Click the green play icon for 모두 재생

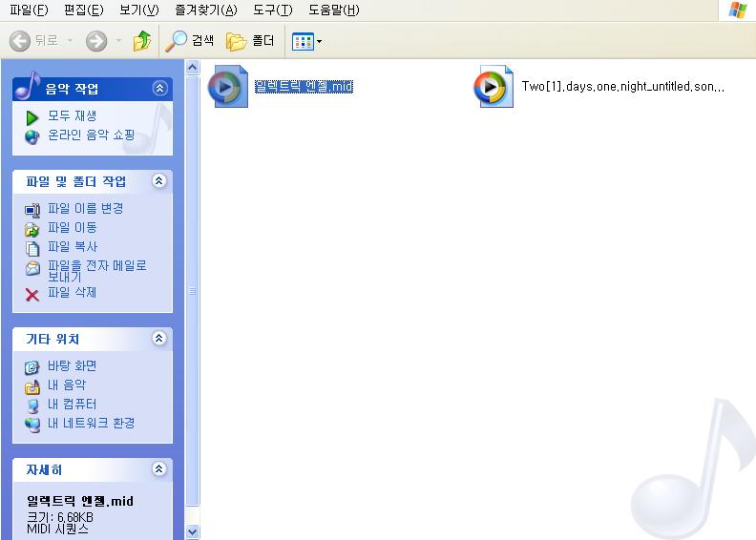pos(31,117)
